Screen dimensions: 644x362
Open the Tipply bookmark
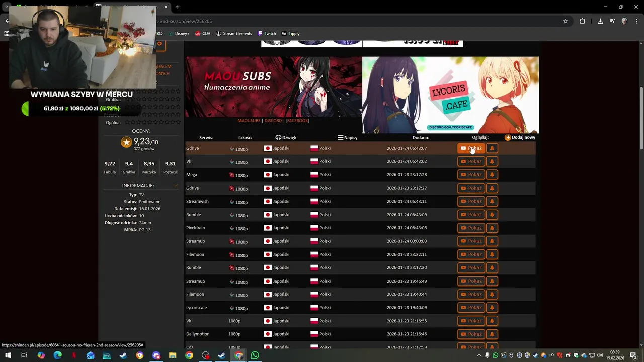(x=291, y=34)
